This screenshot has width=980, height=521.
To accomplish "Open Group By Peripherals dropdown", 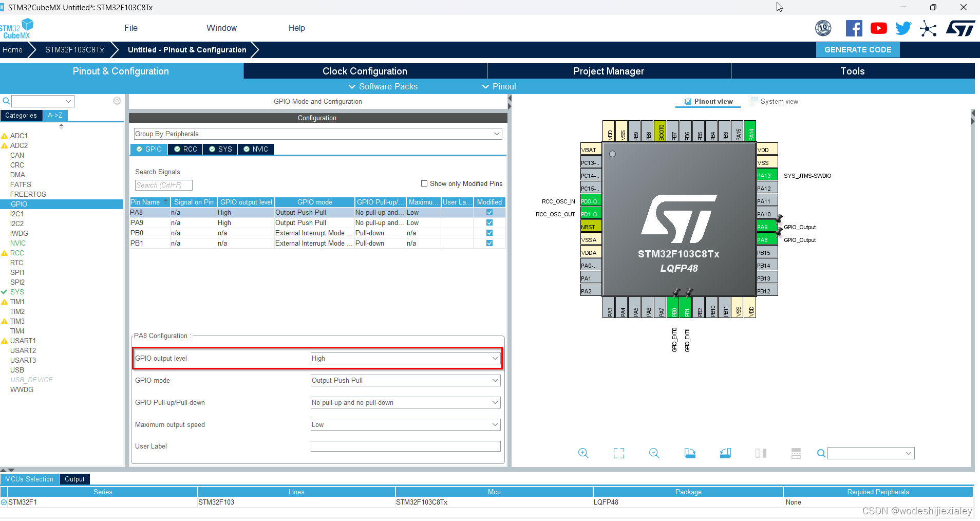I will (x=318, y=134).
